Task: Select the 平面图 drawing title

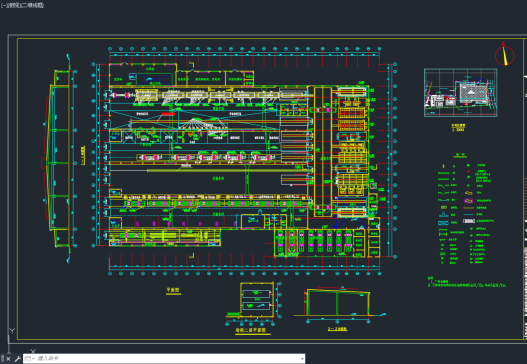Action: pyautogui.click(x=173, y=290)
